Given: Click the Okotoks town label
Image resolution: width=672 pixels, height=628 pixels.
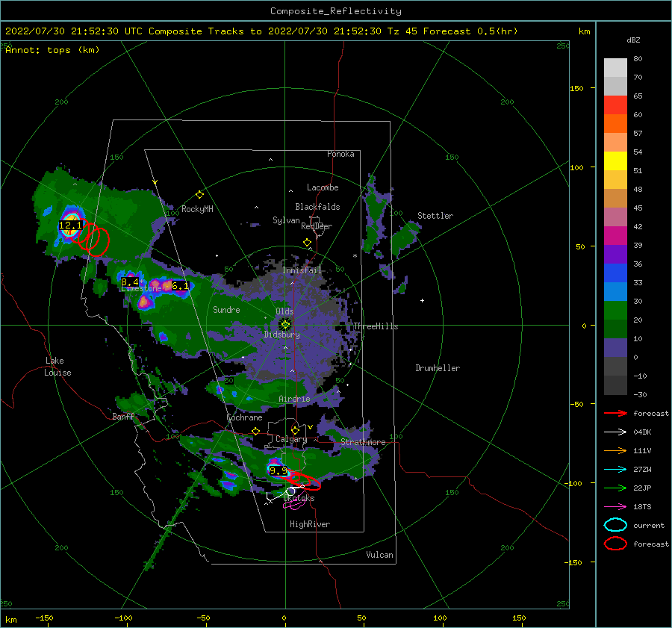Looking at the screenshot, I should pyautogui.click(x=299, y=498).
